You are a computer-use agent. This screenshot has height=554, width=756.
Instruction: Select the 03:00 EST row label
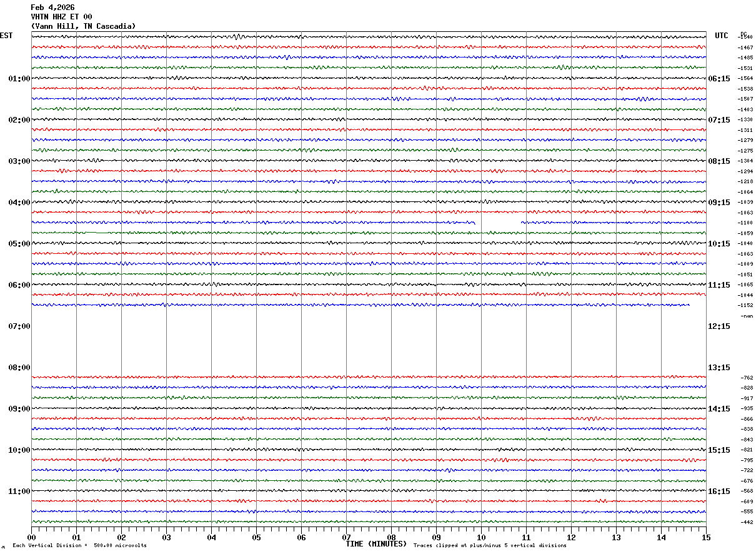[x=19, y=161]
